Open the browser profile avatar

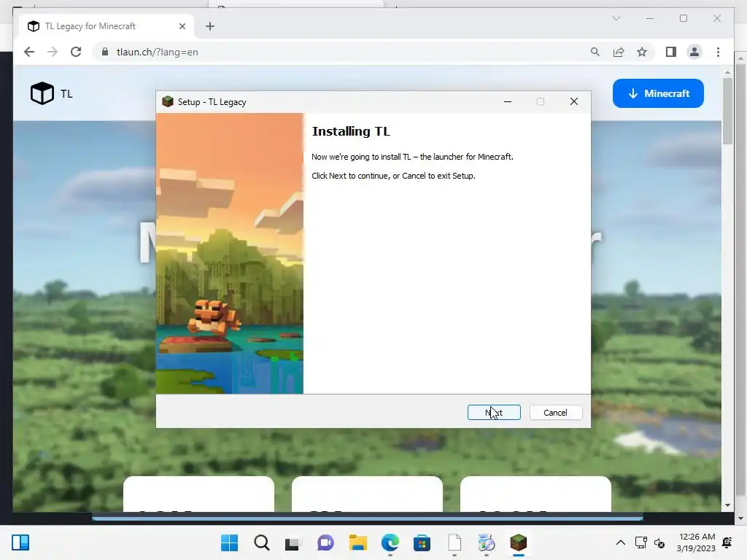694,52
